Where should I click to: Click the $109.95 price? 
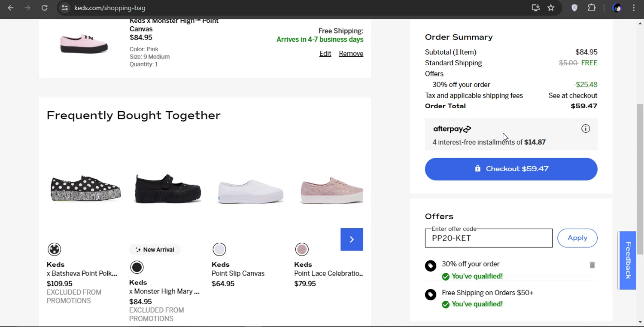(x=59, y=284)
